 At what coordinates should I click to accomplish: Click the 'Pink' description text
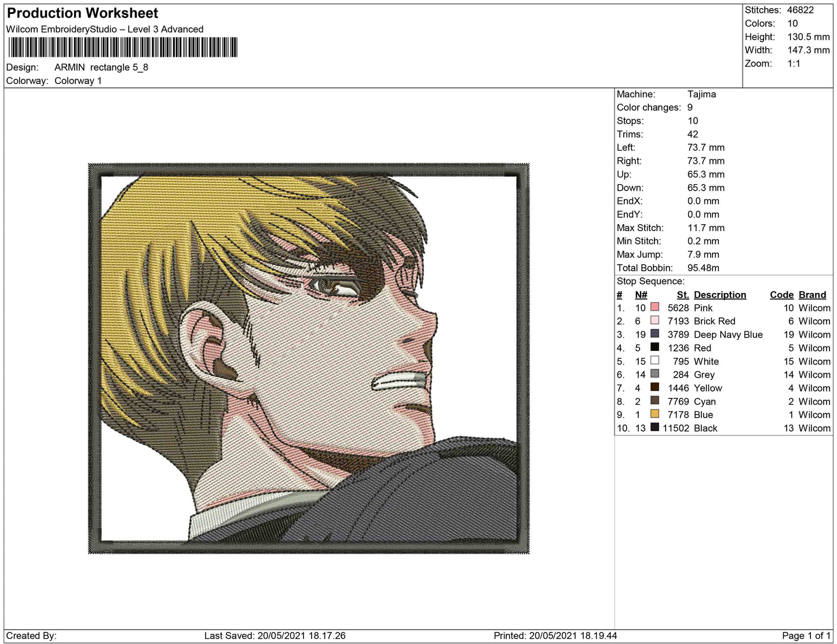click(703, 308)
